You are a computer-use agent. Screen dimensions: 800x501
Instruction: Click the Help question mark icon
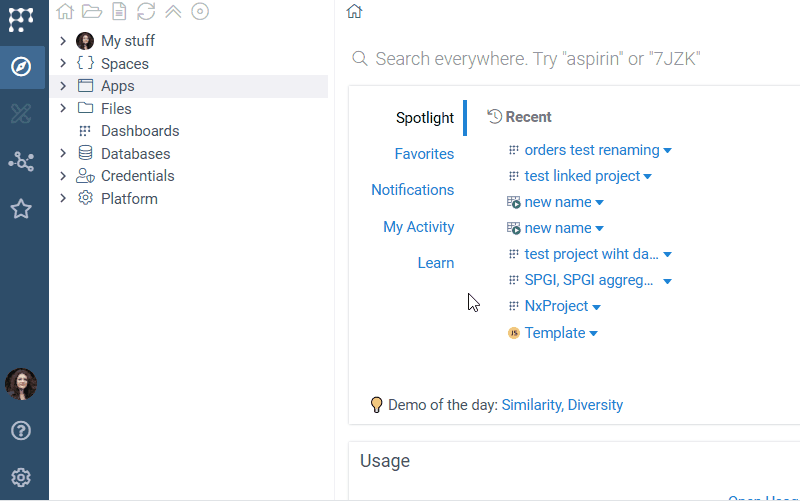[x=21, y=431]
